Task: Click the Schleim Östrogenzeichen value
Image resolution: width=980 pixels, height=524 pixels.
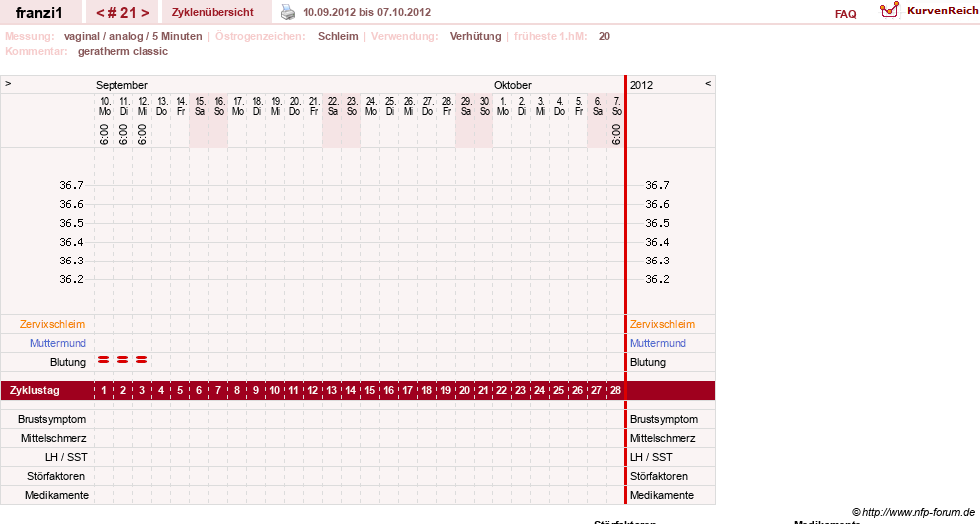Action: (338, 36)
